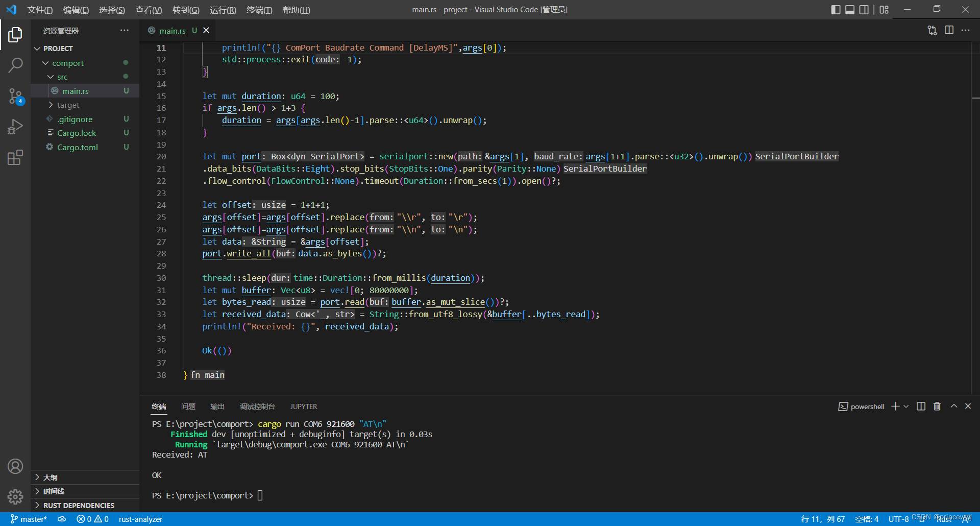Open the Run and Debug view
The height and width of the screenshot is (526, 980).
15,127
